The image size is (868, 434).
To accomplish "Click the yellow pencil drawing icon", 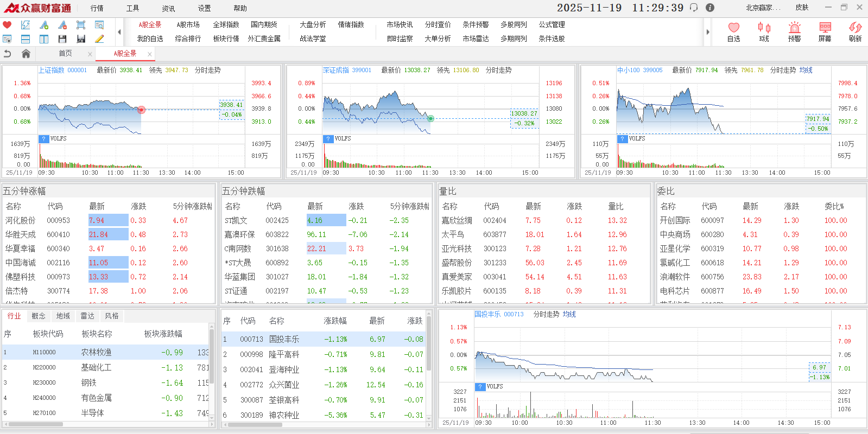I will coord(99,39).
